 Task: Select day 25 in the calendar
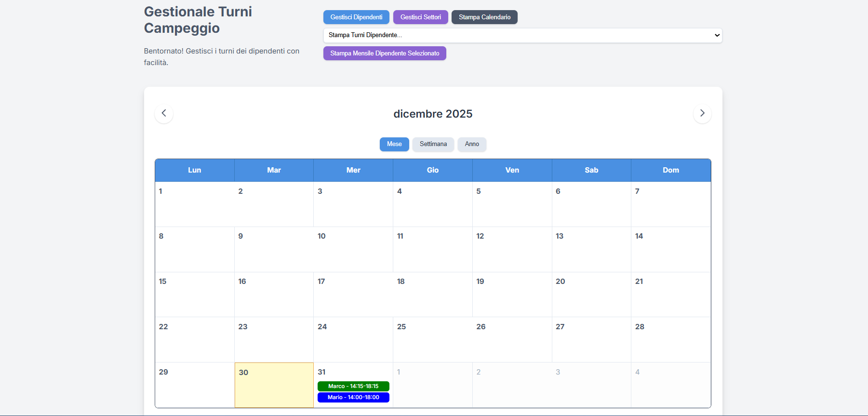click(433, 339)
